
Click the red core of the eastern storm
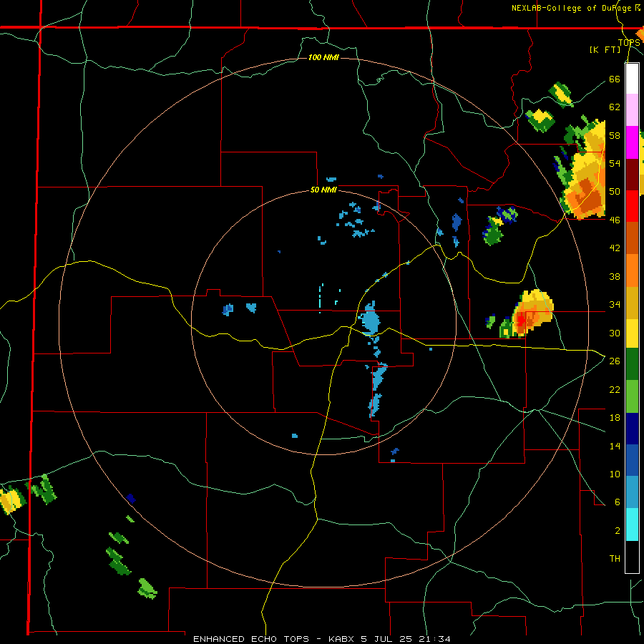click(x=521, y=320)
